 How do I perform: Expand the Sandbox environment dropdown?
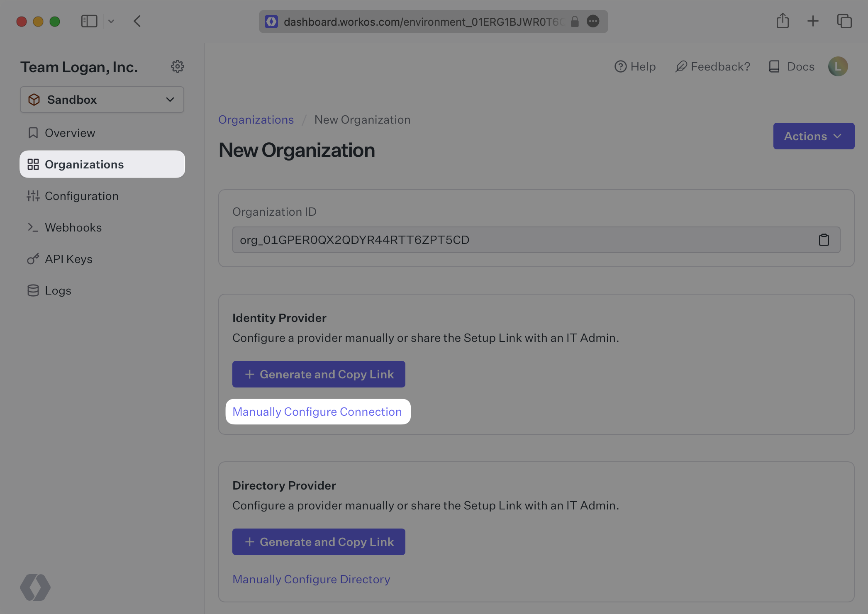pyautogui.click(x=102, y=100)
